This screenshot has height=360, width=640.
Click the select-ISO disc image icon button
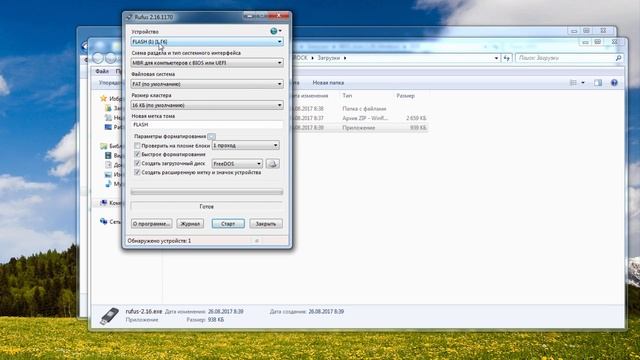click(x=273, y=164)
